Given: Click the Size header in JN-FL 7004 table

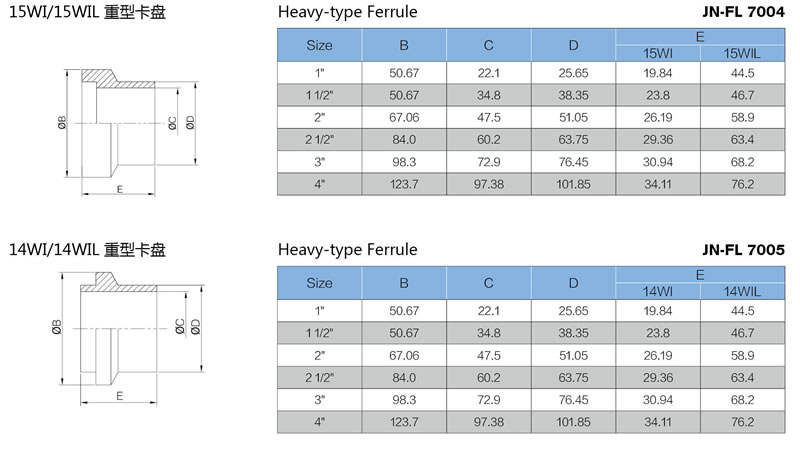Looking at the screenshot, I should (319, 45).
